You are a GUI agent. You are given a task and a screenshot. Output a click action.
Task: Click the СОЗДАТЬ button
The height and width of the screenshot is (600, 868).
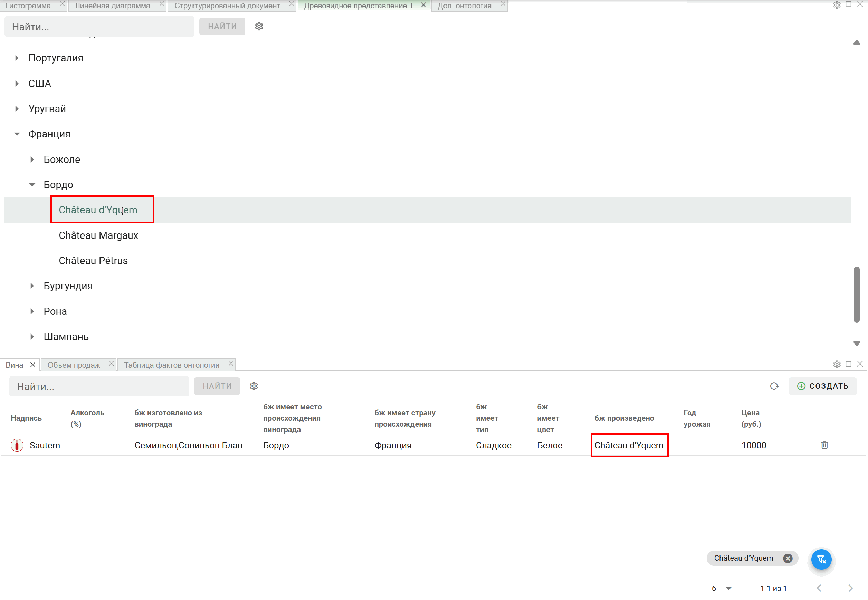[822, 386]
